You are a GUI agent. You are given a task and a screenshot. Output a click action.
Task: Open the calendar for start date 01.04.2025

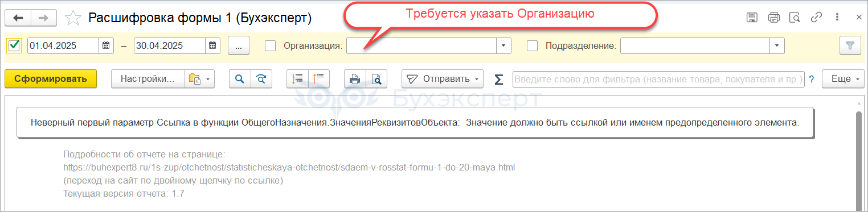click(107, 46)
